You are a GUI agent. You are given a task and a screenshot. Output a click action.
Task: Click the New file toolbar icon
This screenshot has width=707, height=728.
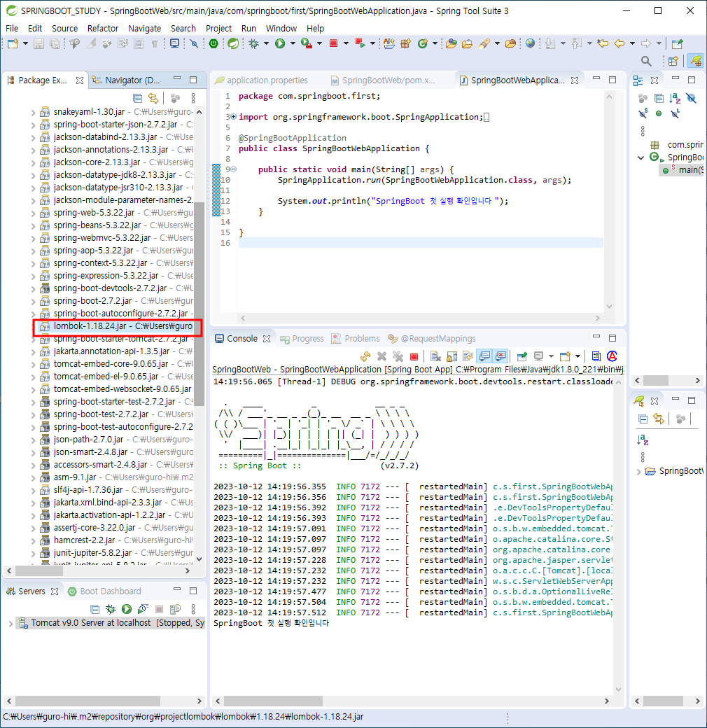coord(13,43)
